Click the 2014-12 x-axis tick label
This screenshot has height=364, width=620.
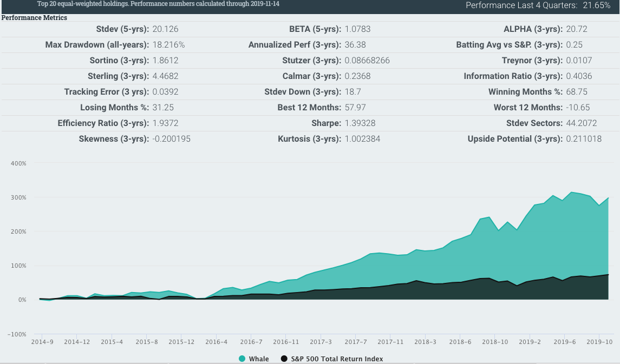pos(77,342)
